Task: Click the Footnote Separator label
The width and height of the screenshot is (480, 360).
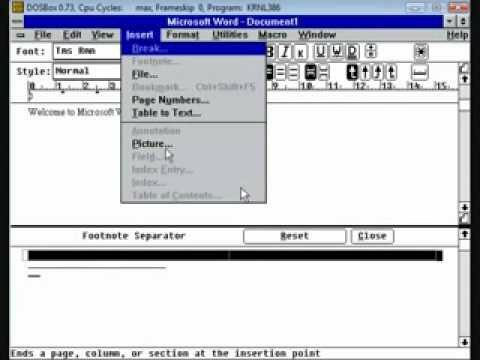Action: click(x=134, y=236)
